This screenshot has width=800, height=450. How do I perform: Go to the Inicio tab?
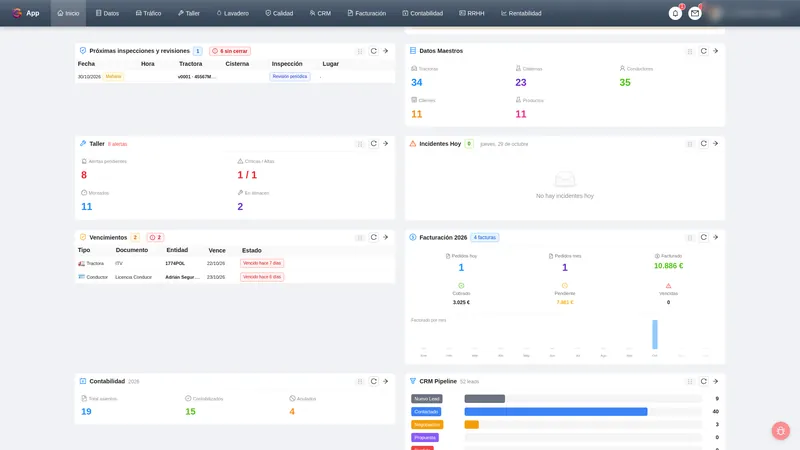(x=68, y=13)
